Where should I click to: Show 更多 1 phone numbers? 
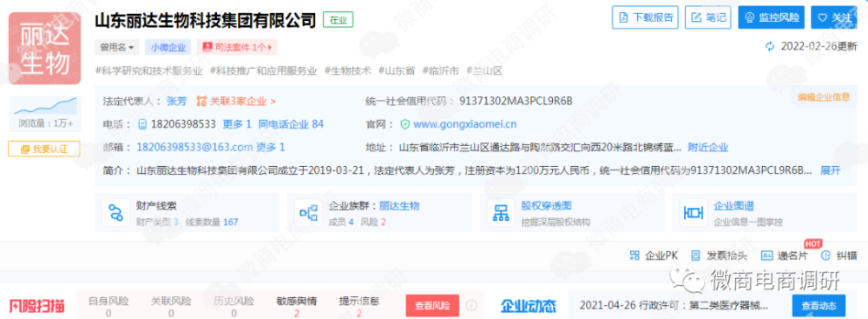(x=237, y=123)
